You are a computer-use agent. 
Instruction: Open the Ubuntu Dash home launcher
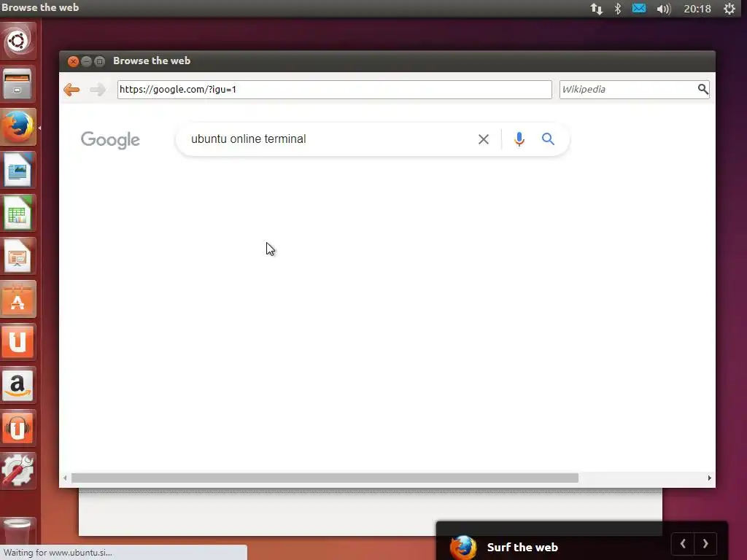(x=18, y=41)
